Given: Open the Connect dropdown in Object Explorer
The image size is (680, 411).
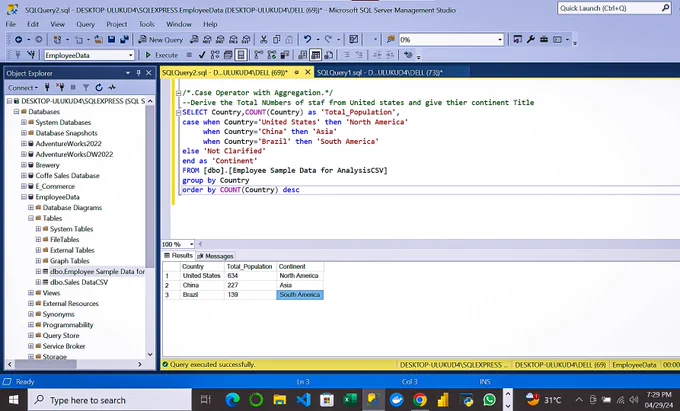Looking at the screenshot, I should point(23,88).
